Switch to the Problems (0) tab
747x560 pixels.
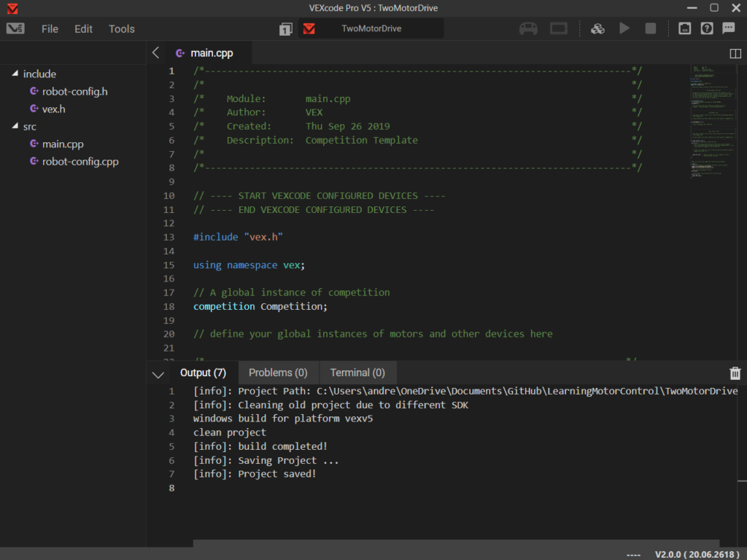278,373
